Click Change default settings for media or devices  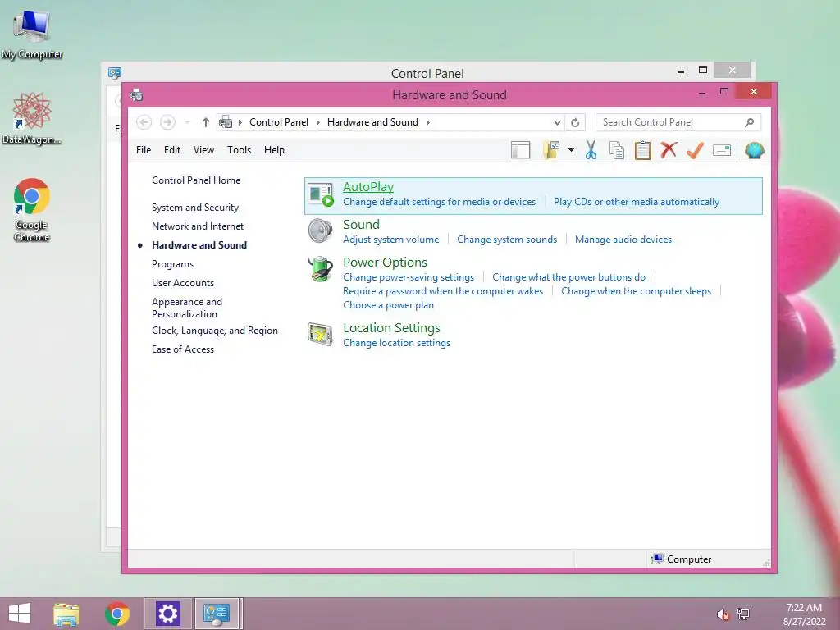(440, 202)
